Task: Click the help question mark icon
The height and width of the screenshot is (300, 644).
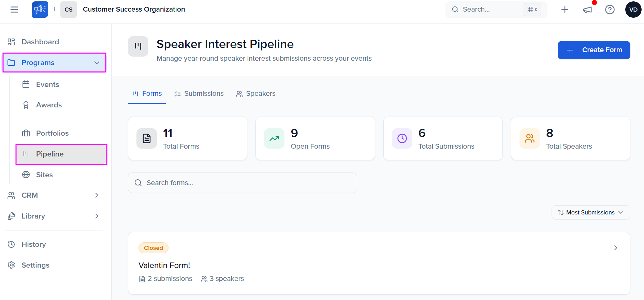Action: pyautogui.click(x=610, y=10)
